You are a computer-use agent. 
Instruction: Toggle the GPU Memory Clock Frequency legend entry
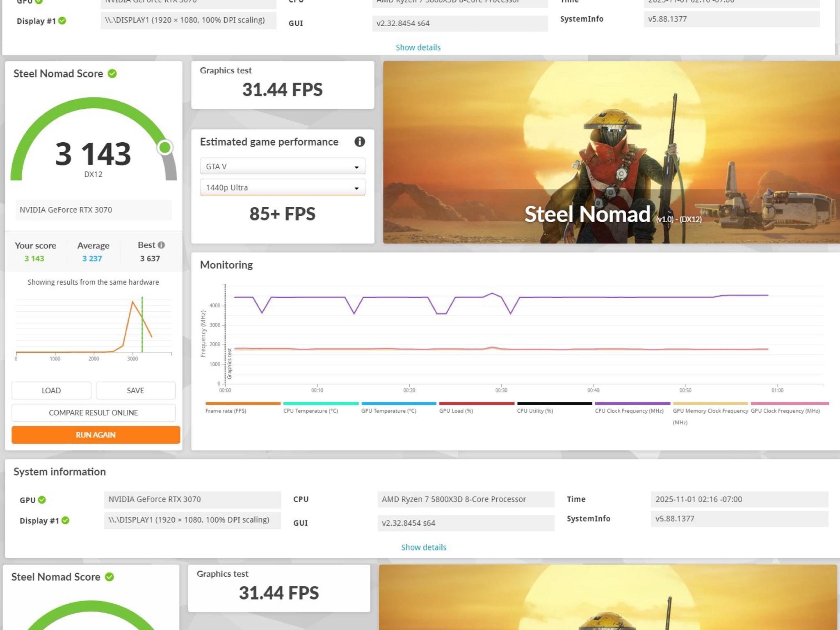(x=710, y=413)
